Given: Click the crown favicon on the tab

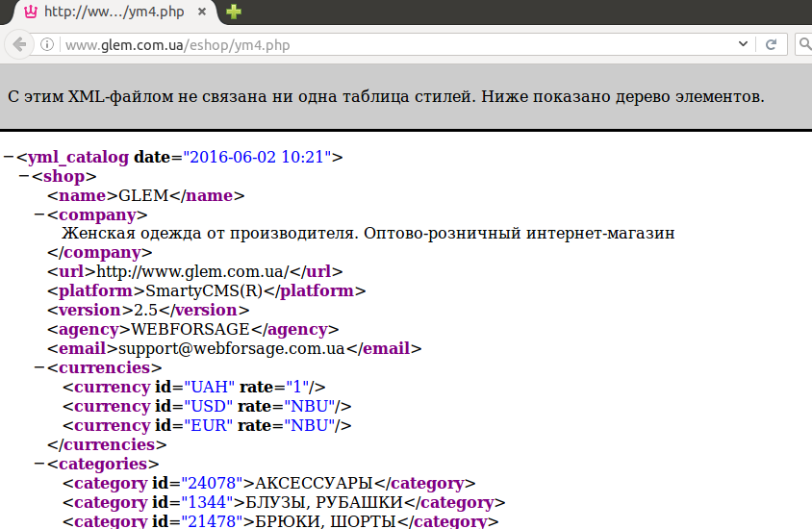Looking at the screenshot, I should 31,12.
